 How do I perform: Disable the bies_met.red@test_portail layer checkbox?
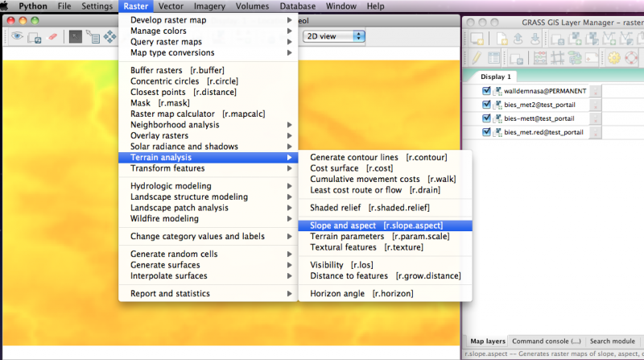click(x=485, y=131)
